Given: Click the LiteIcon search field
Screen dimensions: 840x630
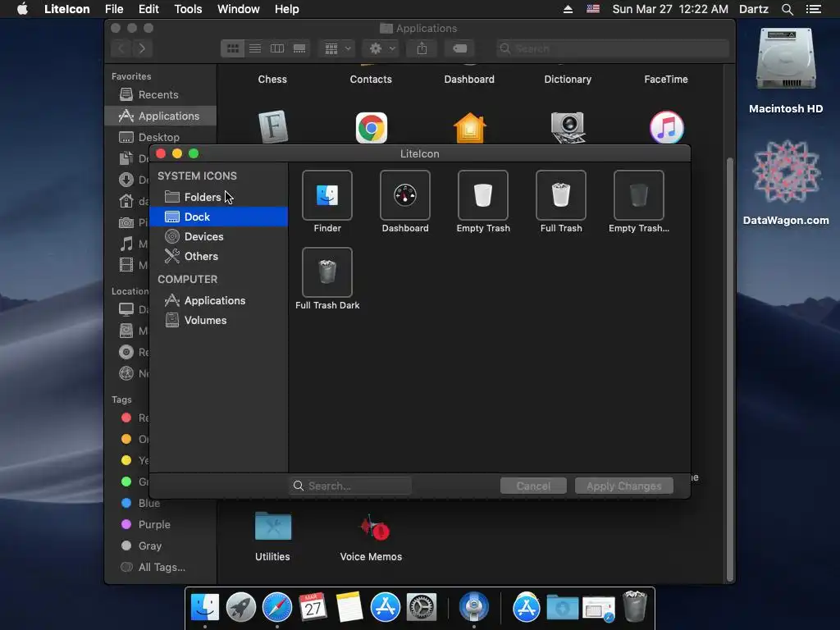Looking at the screenshot, I should pyautogui.click(x=350, y=486).
